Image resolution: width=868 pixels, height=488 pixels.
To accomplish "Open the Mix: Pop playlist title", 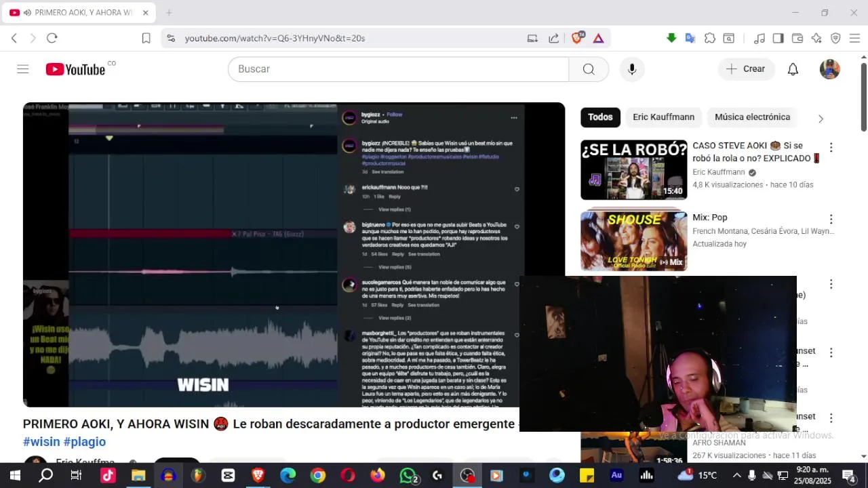I will pyautogui.click(x=710, y=218).
